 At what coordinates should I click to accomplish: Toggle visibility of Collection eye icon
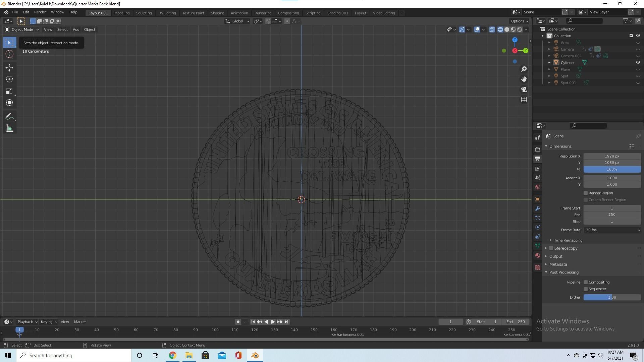tap(638, 36)
